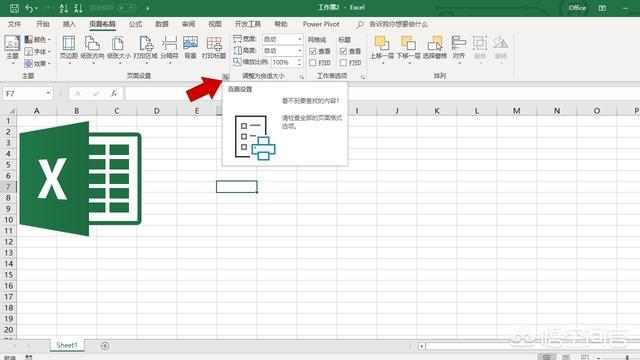Viewport: 640px width, 360px height.
Task: Switch to the Formulas (公式) tab
Action: click(x=136, y=24)
